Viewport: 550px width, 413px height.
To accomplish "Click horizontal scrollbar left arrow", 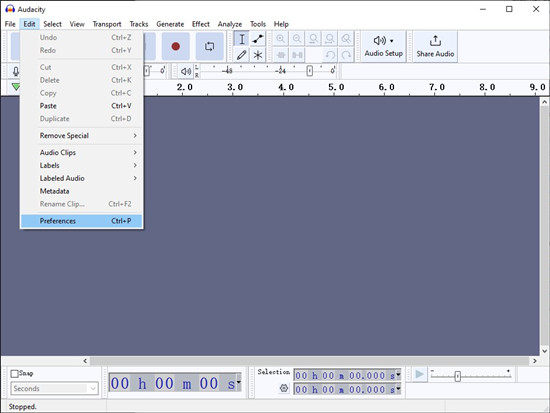I will tap(85, 361).
